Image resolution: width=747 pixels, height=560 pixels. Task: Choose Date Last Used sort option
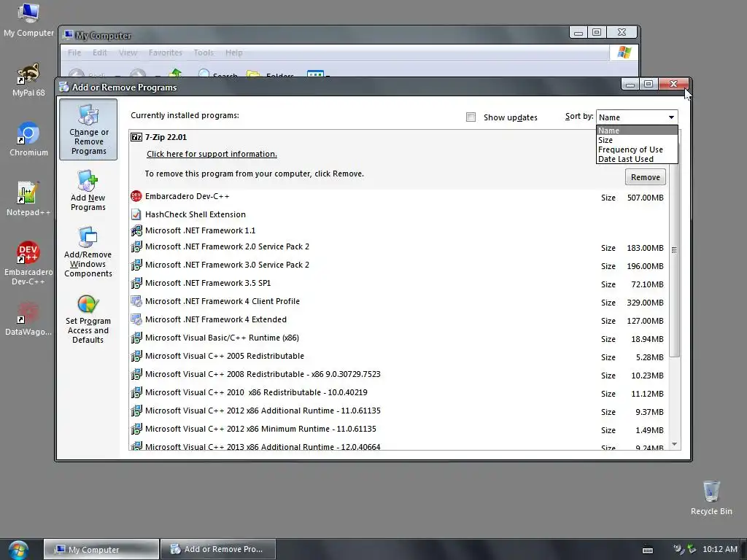tap(637, 159)
